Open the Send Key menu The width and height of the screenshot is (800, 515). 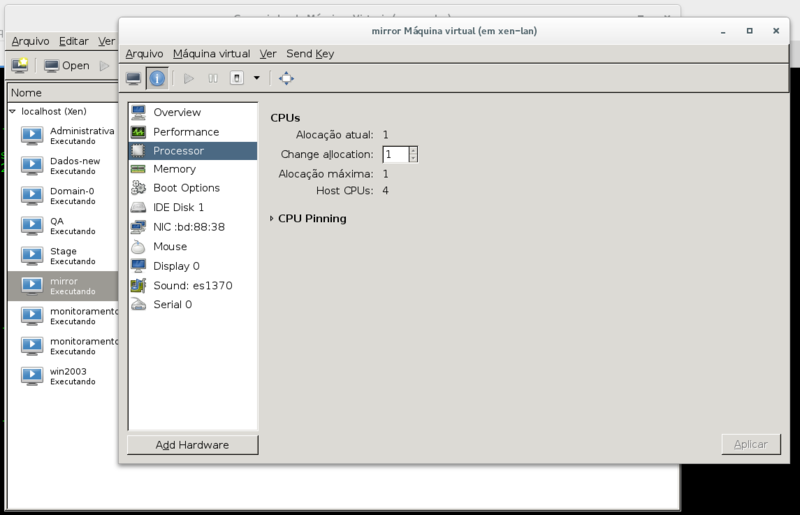point(310,54)
